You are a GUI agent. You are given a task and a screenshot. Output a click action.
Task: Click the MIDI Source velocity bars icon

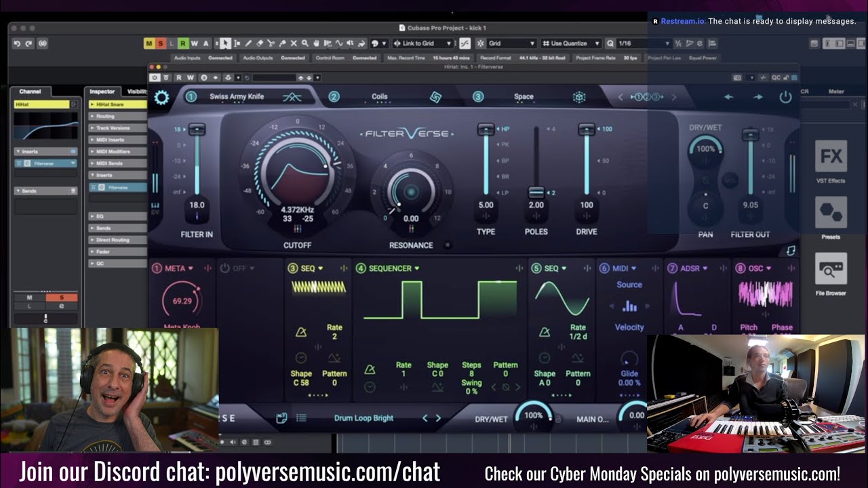[x=629, y=306]
